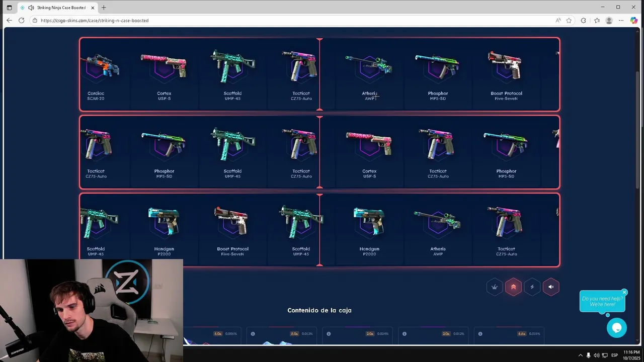
Task: Dismiss the 'Do you need help?' popup
Action: coord(624,292)
